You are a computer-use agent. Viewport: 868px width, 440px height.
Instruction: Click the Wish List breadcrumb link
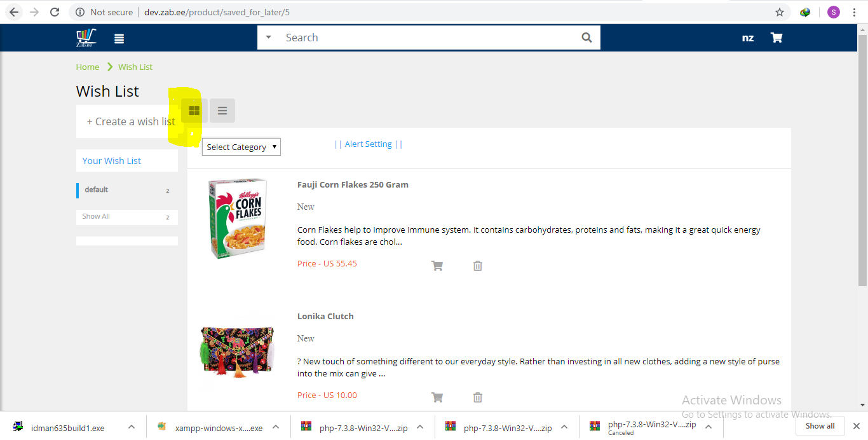[x=135, y=67]
